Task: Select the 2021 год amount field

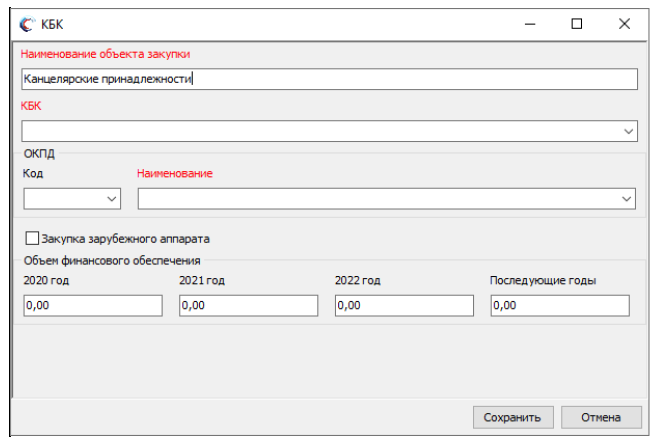Action: (248, 306)
